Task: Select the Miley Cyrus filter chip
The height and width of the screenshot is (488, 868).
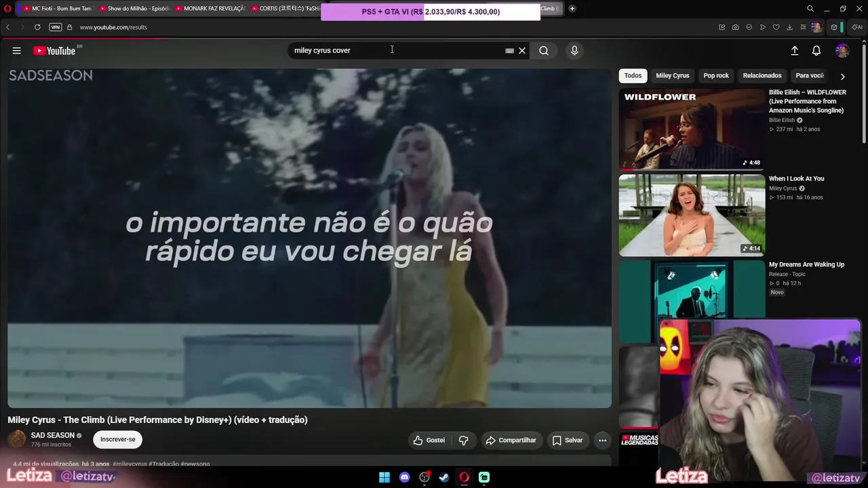Action: tap(672, 76)
